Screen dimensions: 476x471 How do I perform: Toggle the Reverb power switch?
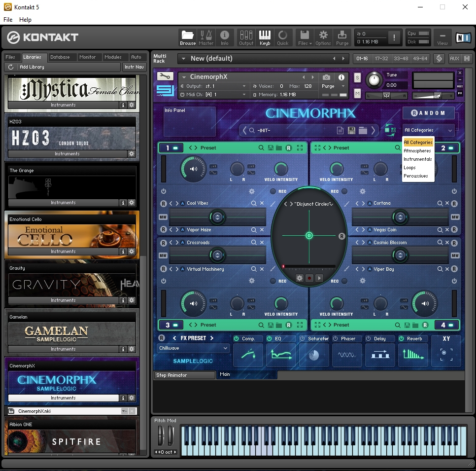(402, 338)
